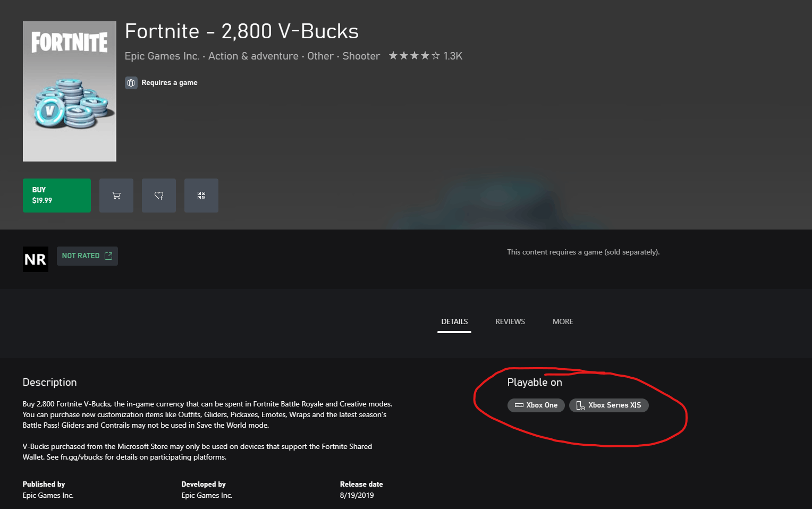
Task: Open the NOT RATED external link
Action: click(87, 256)
